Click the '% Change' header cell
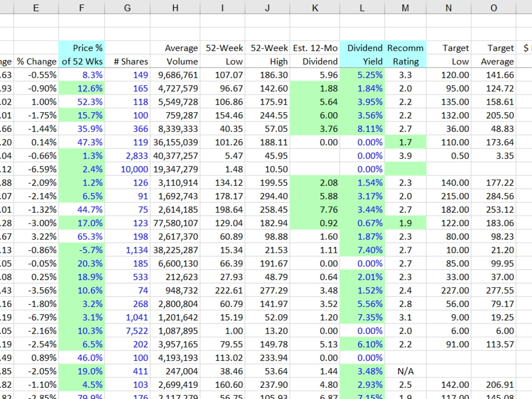This screenshot has width=532, height=399. pos(36,61)
